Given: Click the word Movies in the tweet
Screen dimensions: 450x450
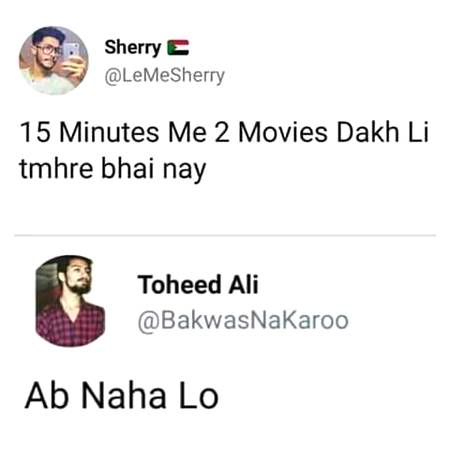Looking at the screenshot, I should pos(283,132).
